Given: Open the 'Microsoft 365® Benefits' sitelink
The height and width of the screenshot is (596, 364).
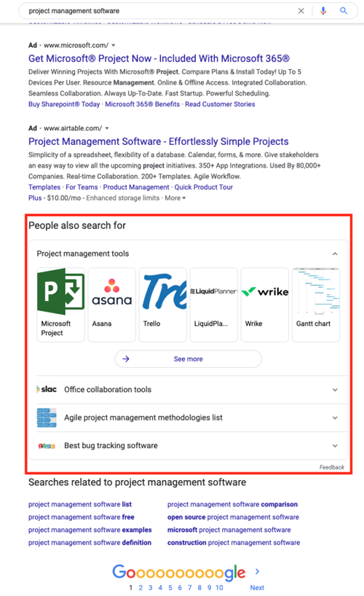Looking at the screenshot, I should (143, 104).
